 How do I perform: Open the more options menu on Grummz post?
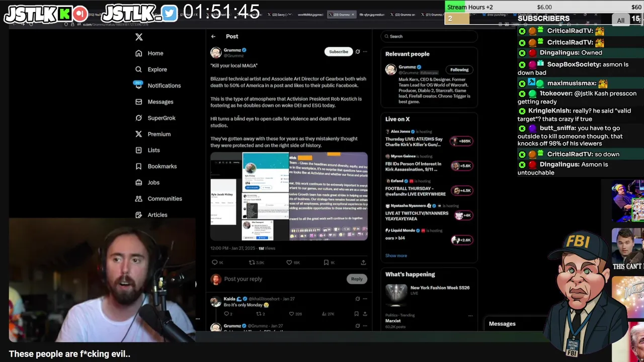(x=365, y=52)
